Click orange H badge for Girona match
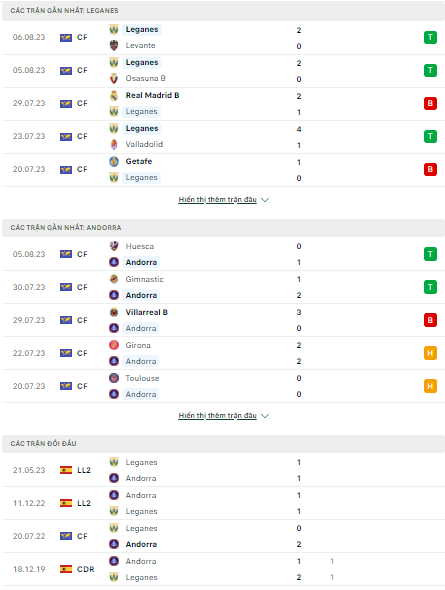The height and width of the screenshot is (590, 445). click(x=430, y=353)
